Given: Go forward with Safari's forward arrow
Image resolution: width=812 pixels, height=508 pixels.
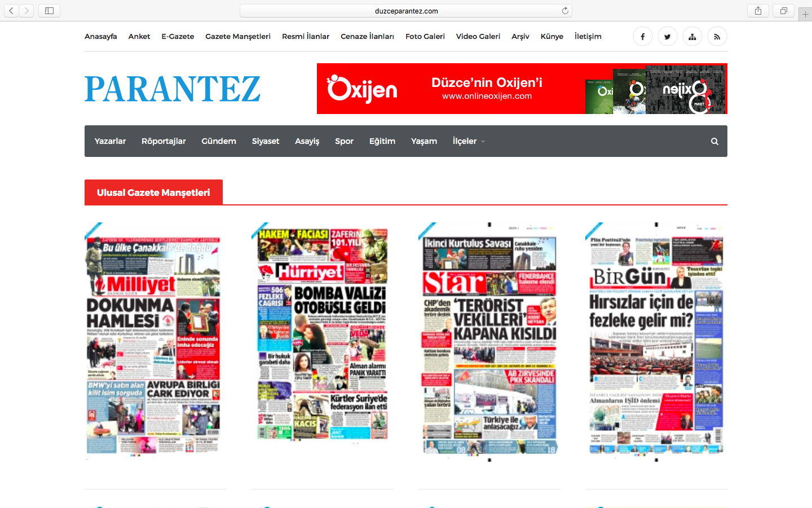Looking at the screenshot, I should 27,11.
